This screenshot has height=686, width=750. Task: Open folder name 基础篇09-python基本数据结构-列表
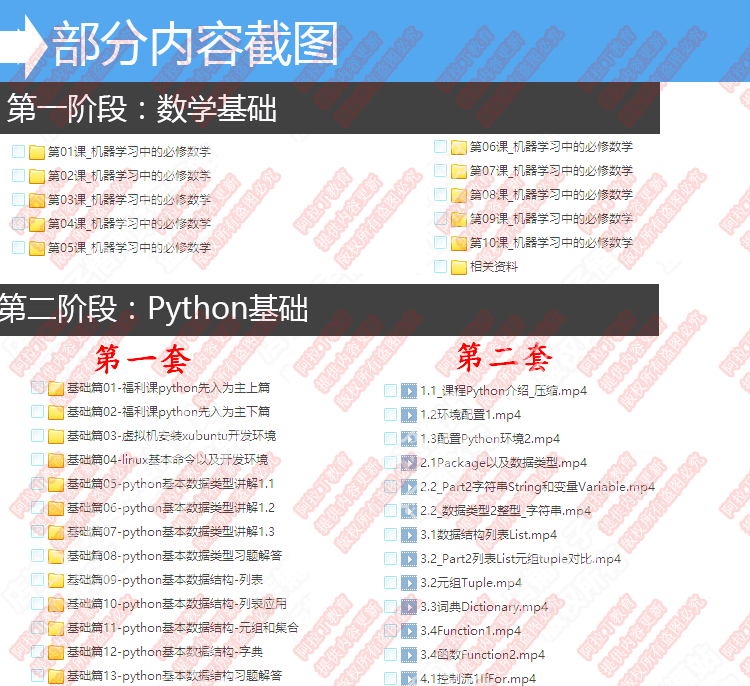click(165, 580)
